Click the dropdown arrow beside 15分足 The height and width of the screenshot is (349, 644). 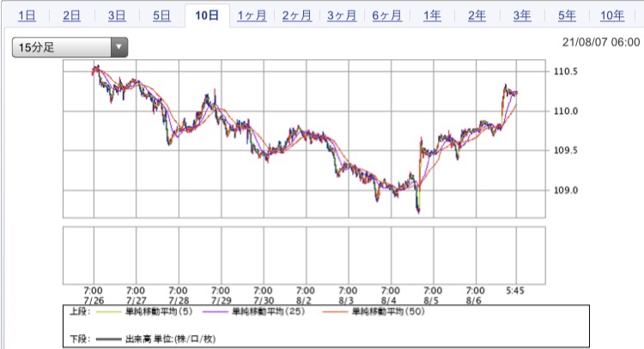119,47
